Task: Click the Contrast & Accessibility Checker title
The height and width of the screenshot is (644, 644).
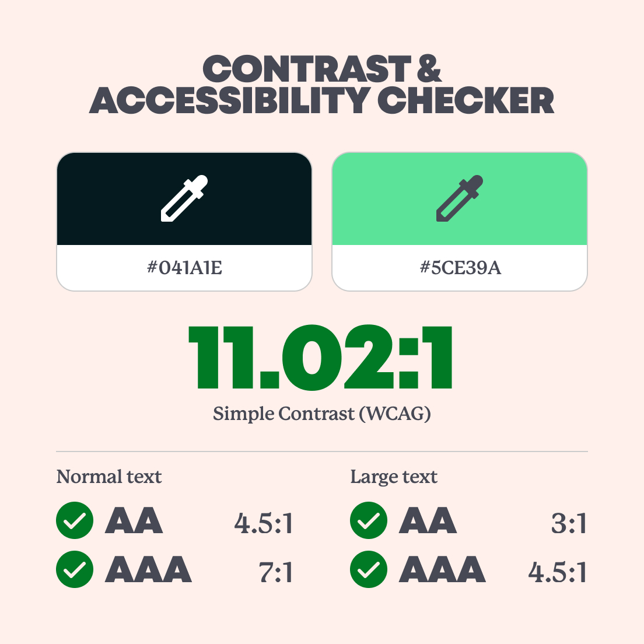Action: tap(321, 85)
